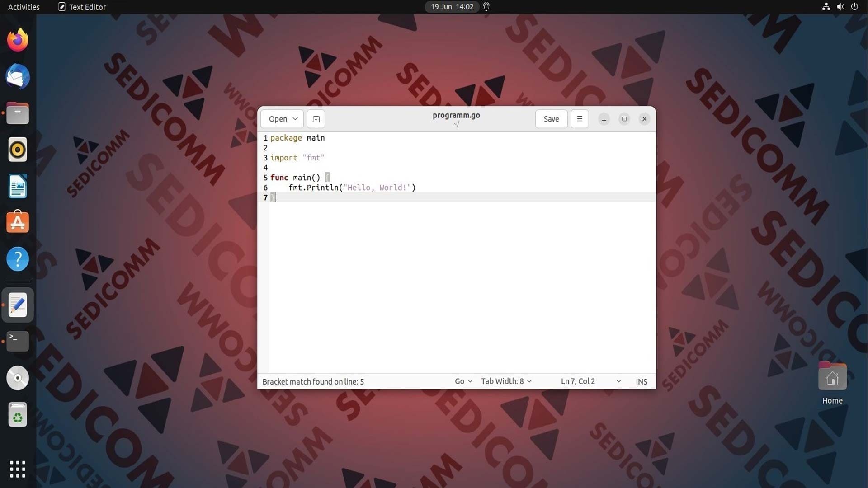Open the Files manager dock icon
The width and height of the screenshot is (868, 488).
pos(18,113)
